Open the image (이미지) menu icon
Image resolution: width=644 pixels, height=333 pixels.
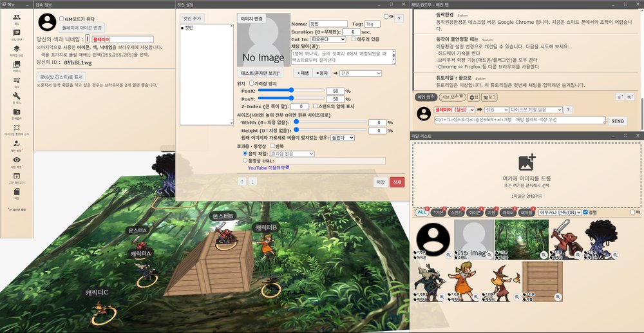tap(17, 64)
